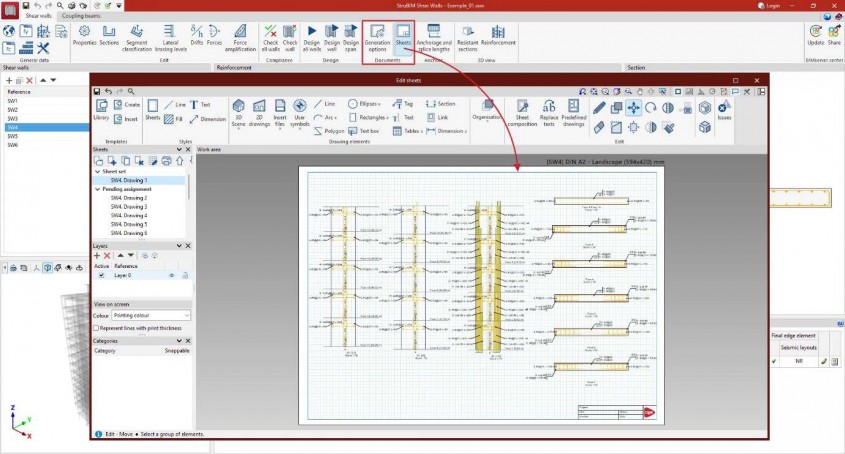Open Forces tool

click(x=214, y=36)
